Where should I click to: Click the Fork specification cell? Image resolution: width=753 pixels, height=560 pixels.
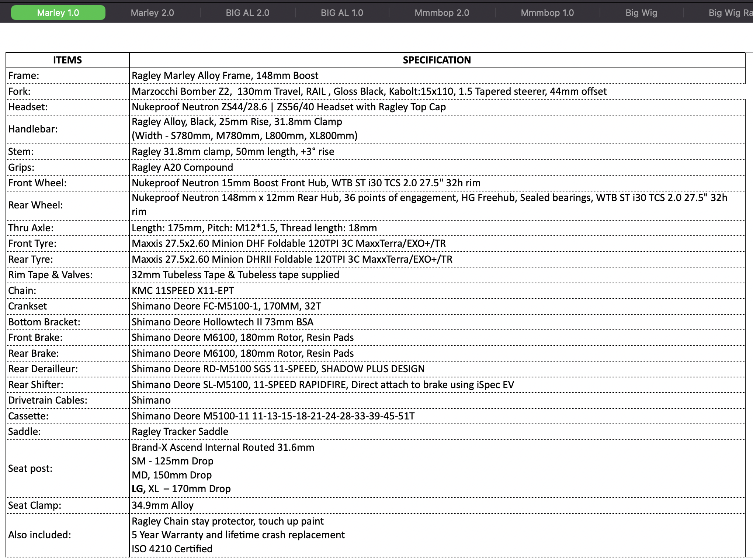369,91
